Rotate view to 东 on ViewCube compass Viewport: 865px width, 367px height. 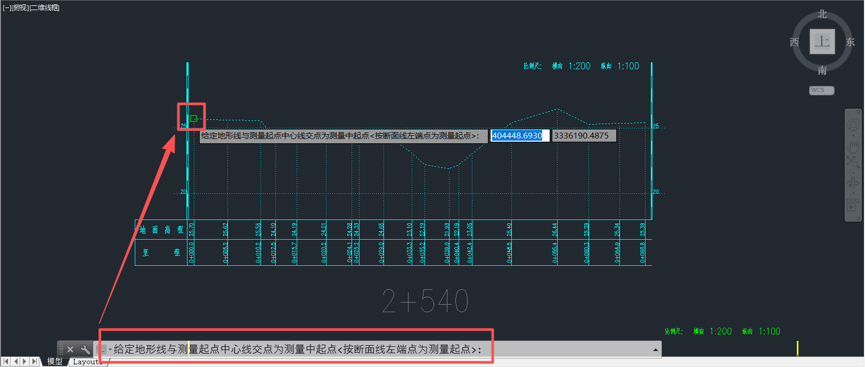click(x=850, y=42)
